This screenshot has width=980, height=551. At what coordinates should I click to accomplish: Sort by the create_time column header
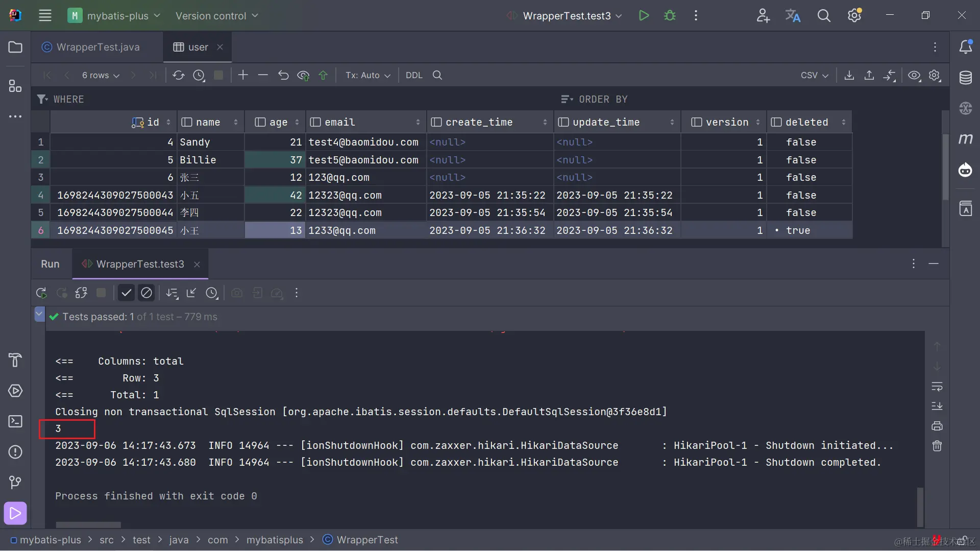click(490, 122)
